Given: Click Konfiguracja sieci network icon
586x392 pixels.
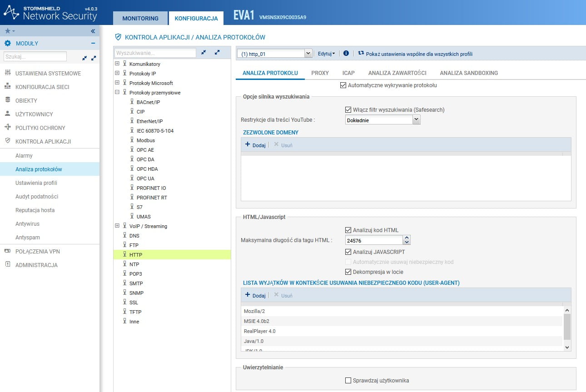Looking at the screenshot, I should point(7,87).
